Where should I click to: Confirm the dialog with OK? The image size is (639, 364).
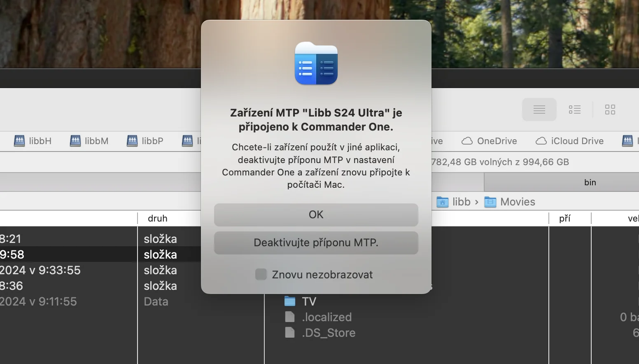tap(316, 215)
